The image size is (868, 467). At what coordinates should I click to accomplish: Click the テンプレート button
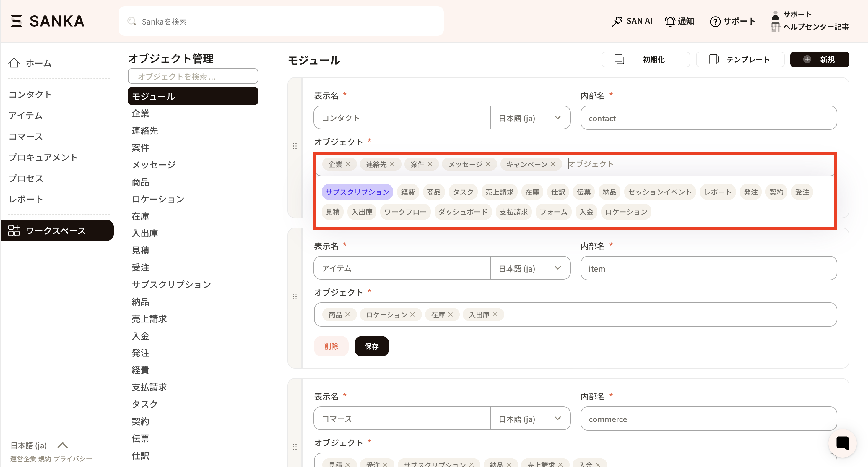click(740, 59)
